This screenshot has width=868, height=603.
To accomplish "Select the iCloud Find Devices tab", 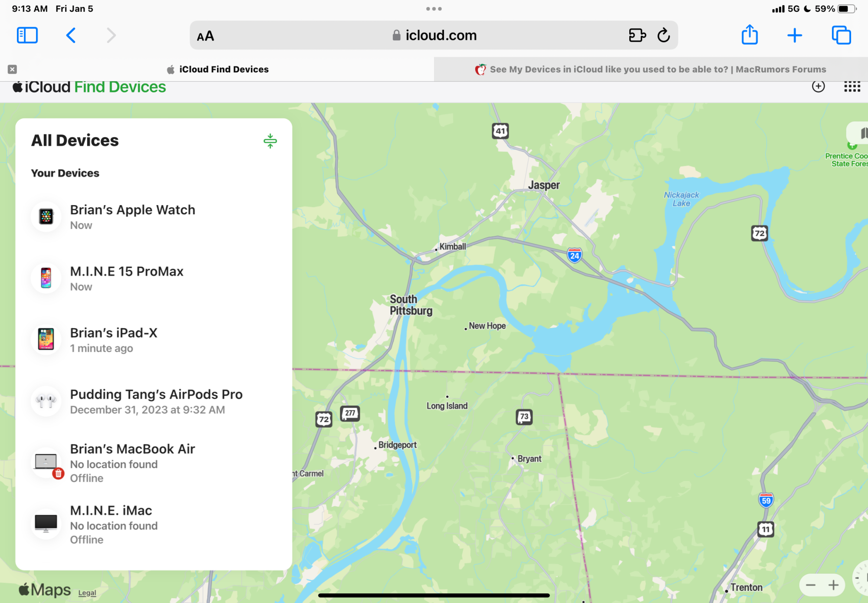I will [x=217, y=69].
